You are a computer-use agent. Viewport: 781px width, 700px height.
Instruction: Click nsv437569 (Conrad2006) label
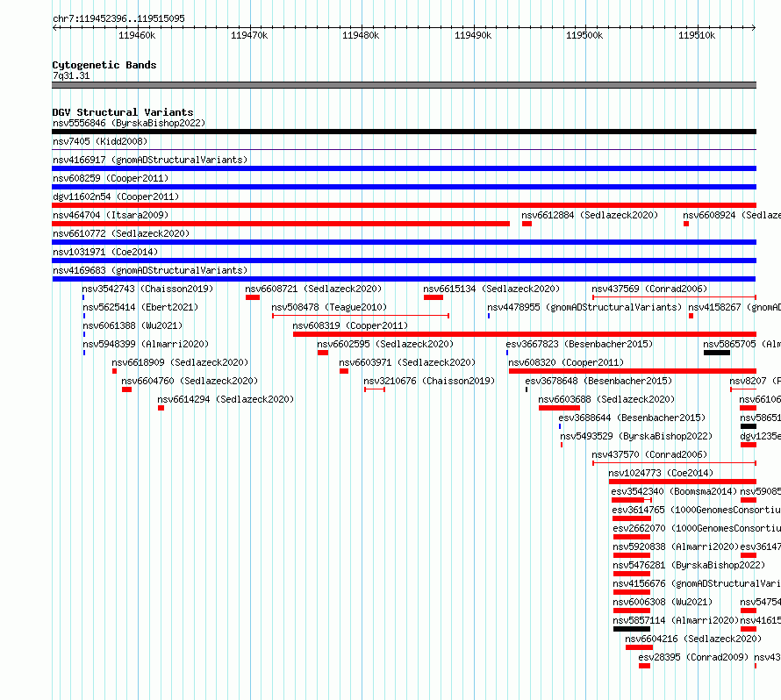(649, 289)
